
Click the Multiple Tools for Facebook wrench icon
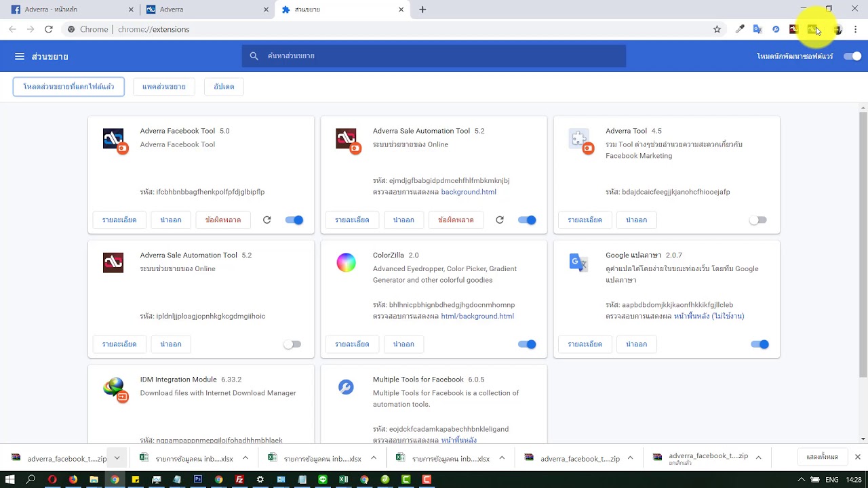tap(346, 387)
